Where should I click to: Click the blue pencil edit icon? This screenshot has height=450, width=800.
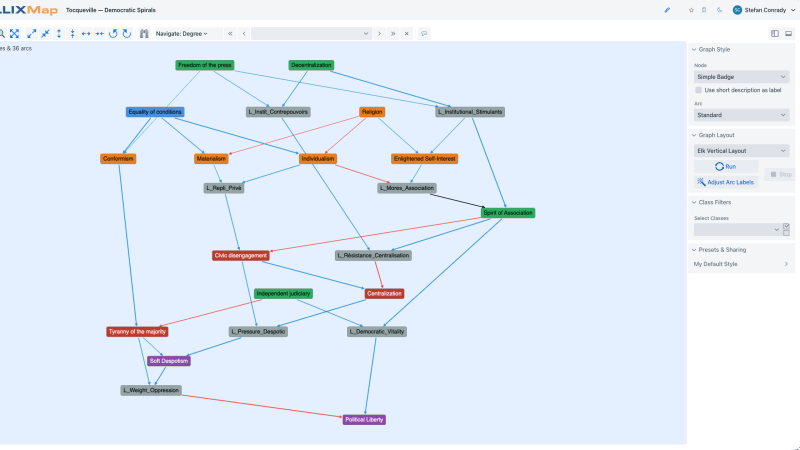[667, 10]
